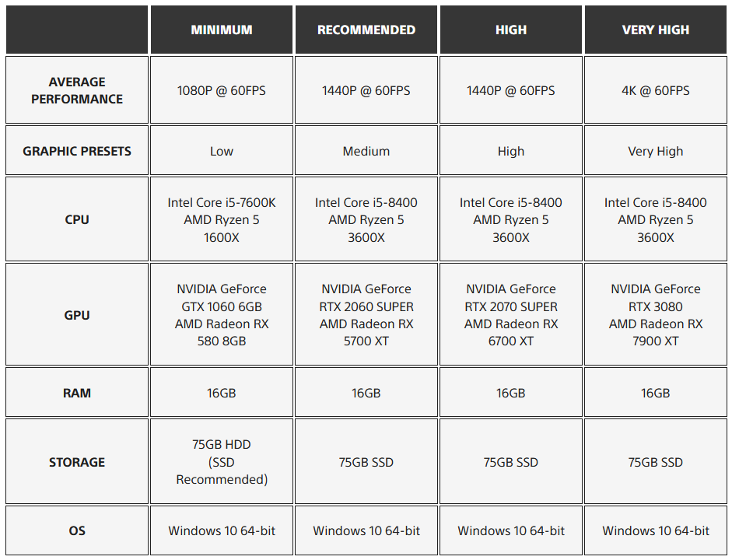Viewport: 732px width, 560px height.
Task: Click the Medium graphic preset cell
Action: pos(366,151)
